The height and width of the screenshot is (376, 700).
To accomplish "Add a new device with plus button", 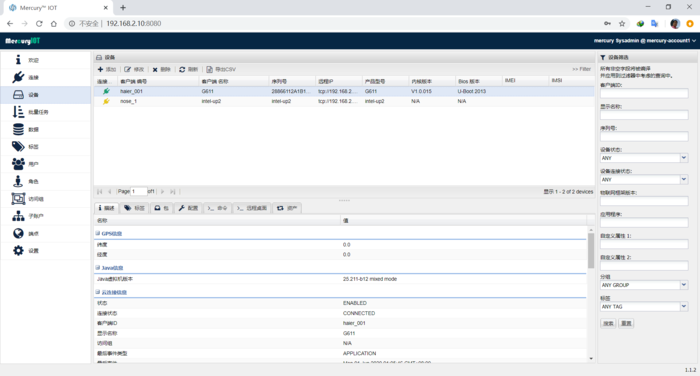I will click(x=107, y=69).
